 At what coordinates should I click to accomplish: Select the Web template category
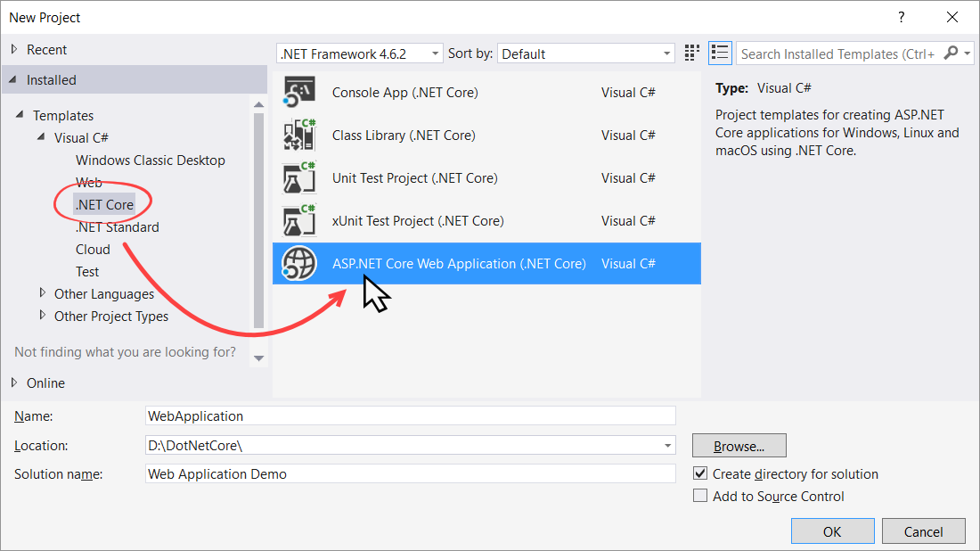coord(89,183)
